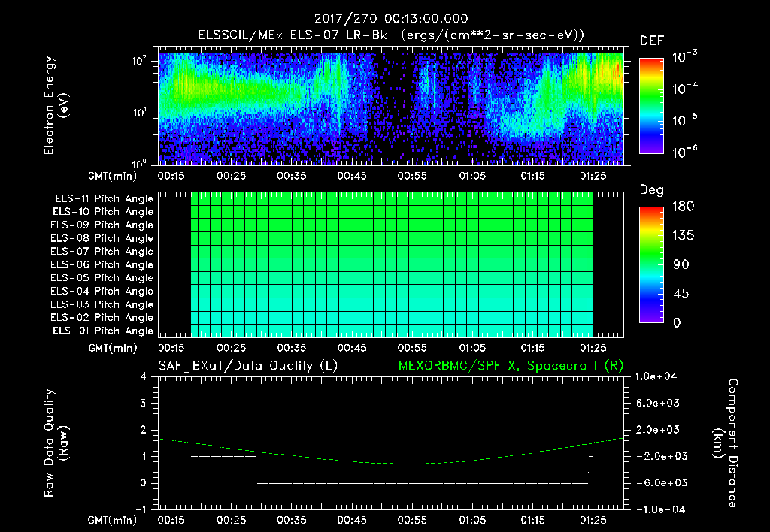770x532 pixels.
Task: Click the 2.0e+03 Component Distance tick label
Action: pyautogui.click(x=658, y=429)
